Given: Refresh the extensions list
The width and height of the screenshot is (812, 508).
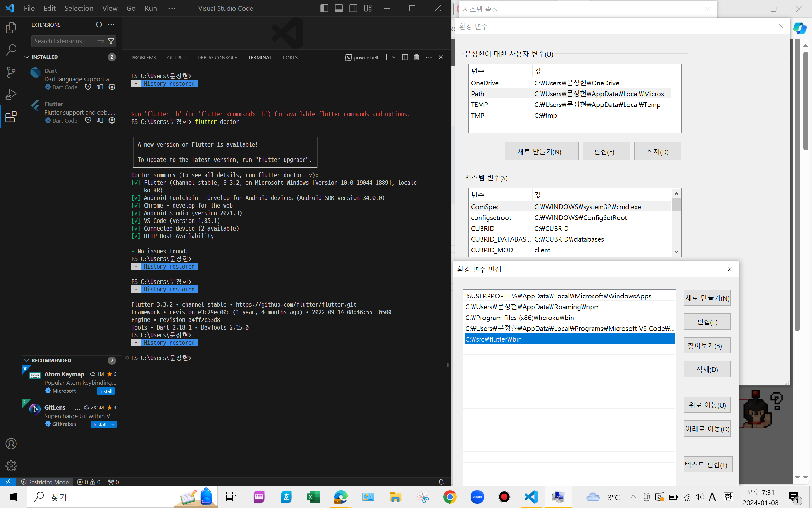Looking at the screenshot, I should tap(99, 25).
